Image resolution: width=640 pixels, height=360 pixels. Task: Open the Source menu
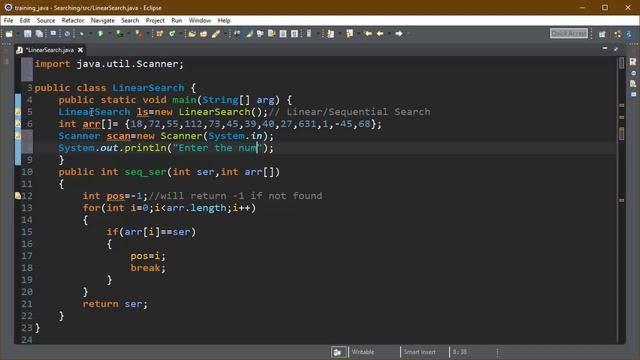coord(46,20)
